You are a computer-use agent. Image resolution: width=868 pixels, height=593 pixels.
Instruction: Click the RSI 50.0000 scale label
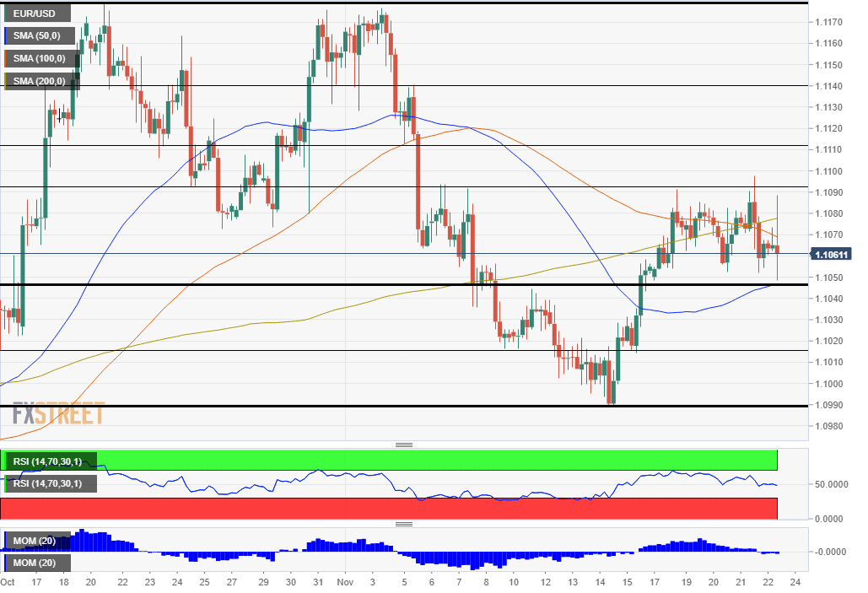point(827,485)
